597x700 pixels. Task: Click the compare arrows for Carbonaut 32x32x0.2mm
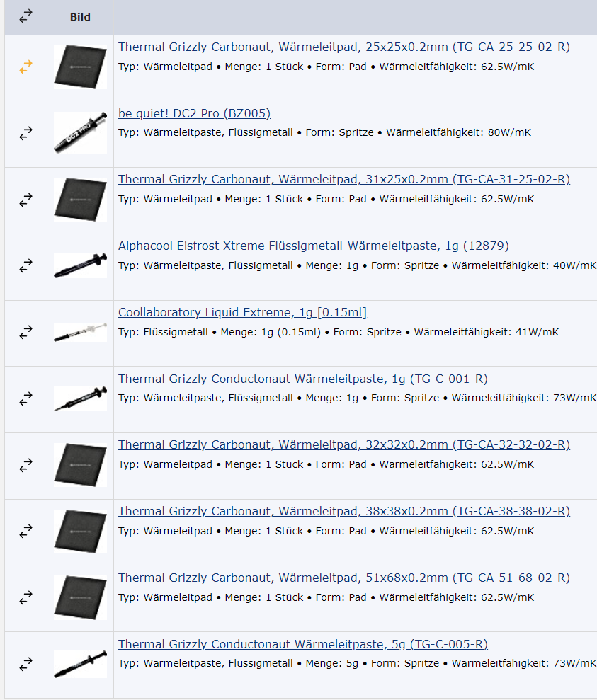pos(26,465)
